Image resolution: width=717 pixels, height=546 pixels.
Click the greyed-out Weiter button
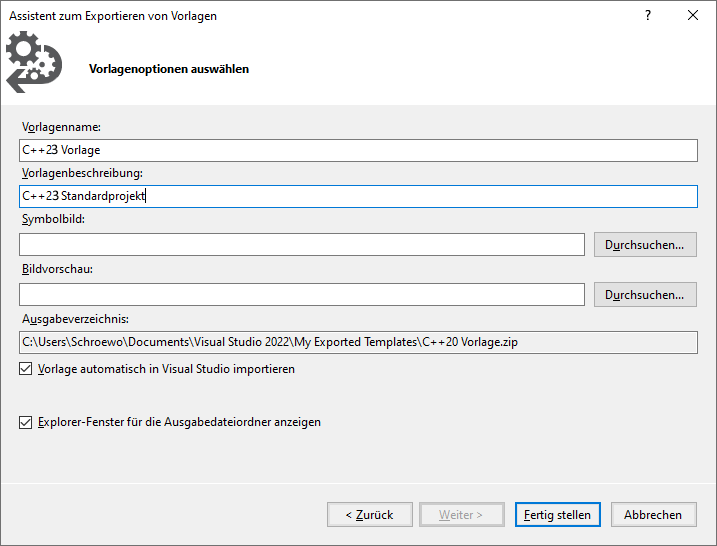click(462, 515)
